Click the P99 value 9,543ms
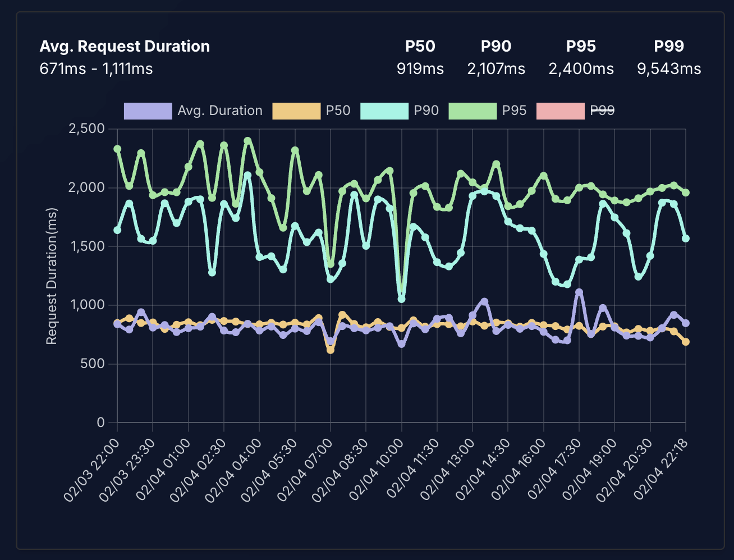The width and height of the screenshot is (734, 560). tap(668, 69)
